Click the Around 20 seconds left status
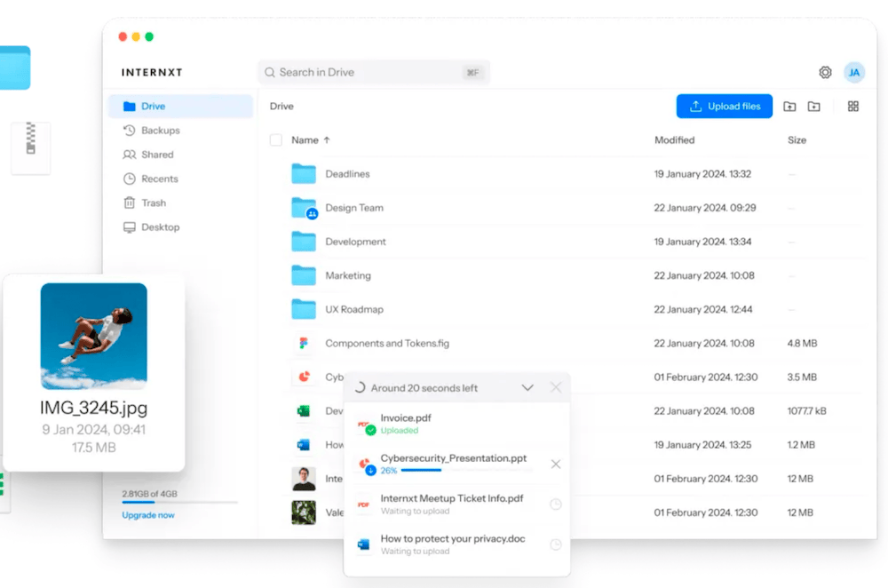The width and height of the screenshot is (888, 588). coord(424,388)
